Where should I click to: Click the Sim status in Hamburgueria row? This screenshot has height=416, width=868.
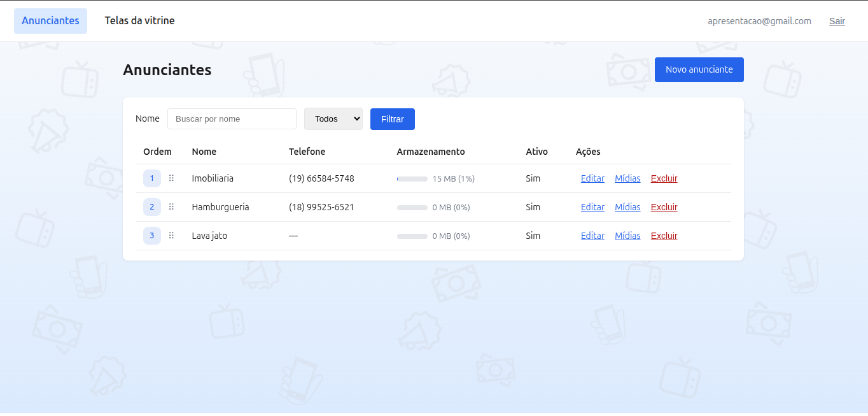pyautogui.click(x=533, y=207)
